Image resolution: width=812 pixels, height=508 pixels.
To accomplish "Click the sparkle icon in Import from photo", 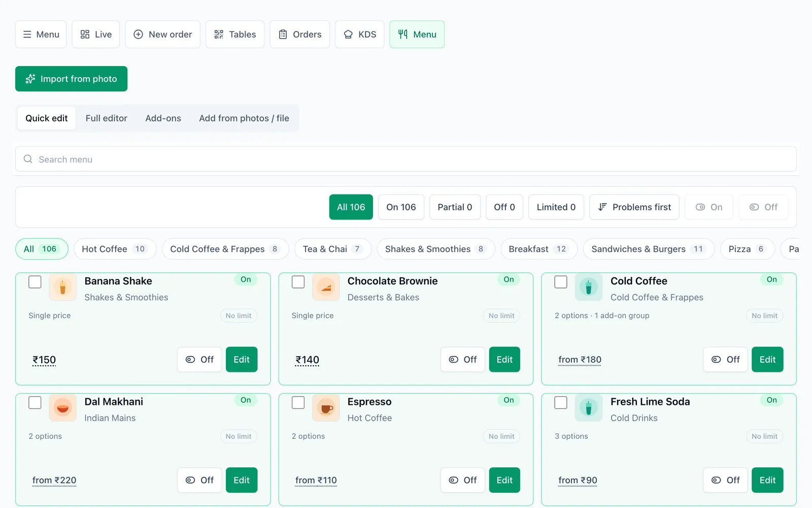I will point(30,79).
